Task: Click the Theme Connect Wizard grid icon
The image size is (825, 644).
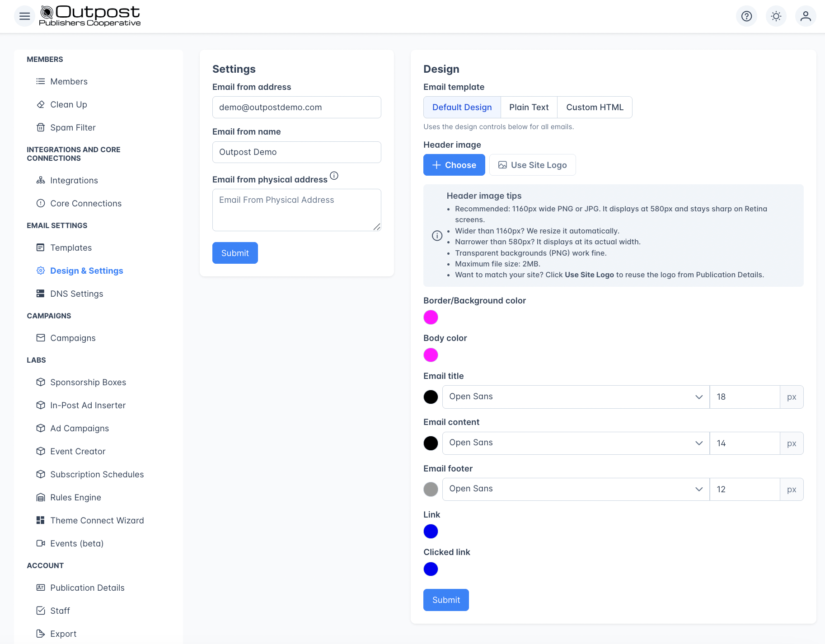Action: tap(41, 520)
